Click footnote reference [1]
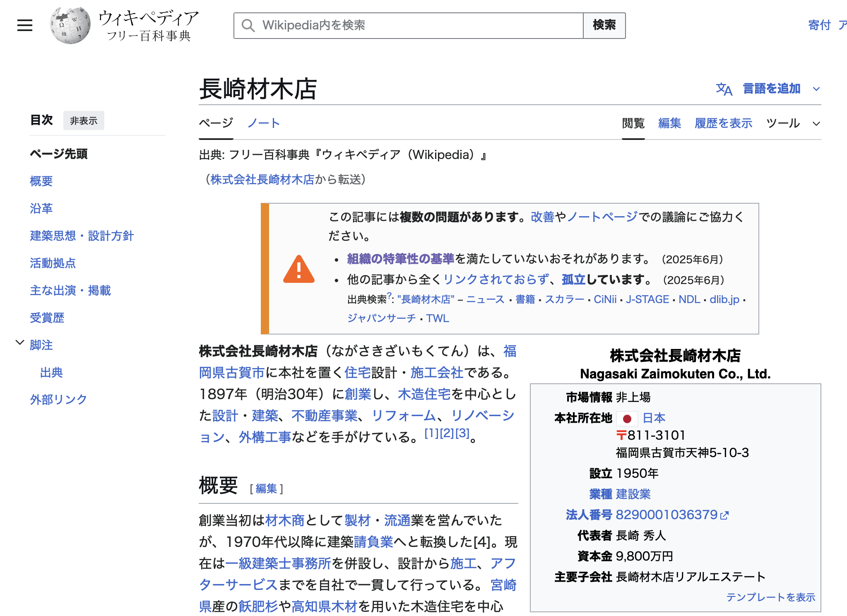Screen dimensions: 847x616 [x=431, y=433]
